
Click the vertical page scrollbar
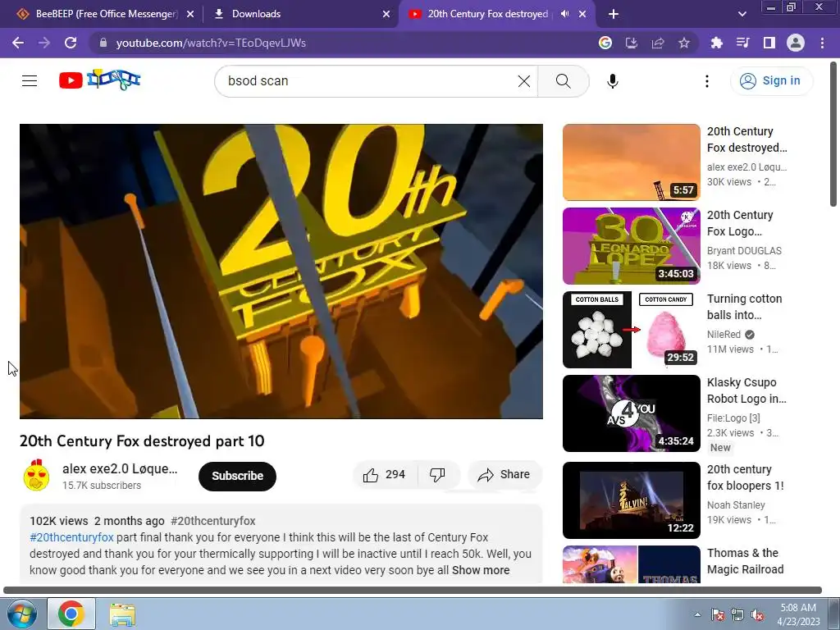click(x=833, y=134)
